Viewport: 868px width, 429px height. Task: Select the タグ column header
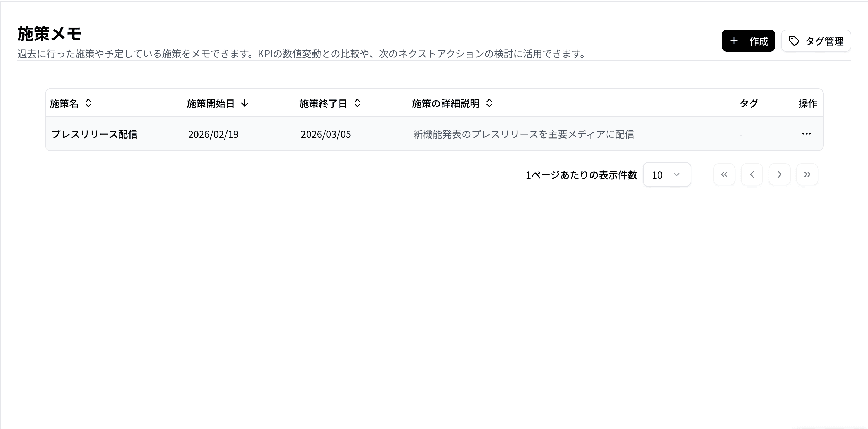pos(749,103)
